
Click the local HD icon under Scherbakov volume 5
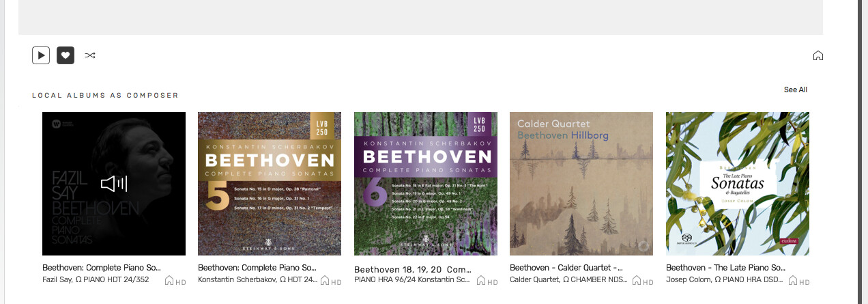click(x=330, y=281)
